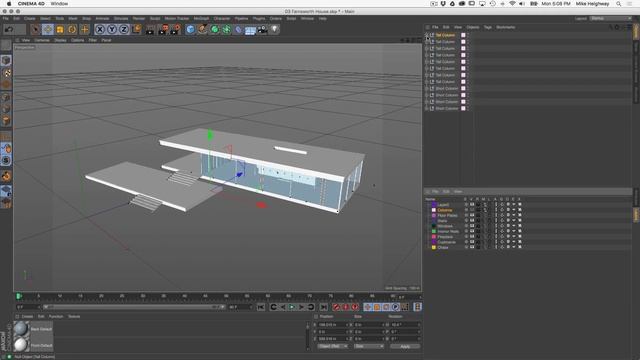Open the Layout dropdown
The height and width of the screenshot is (360, 640).
point(611,18)
